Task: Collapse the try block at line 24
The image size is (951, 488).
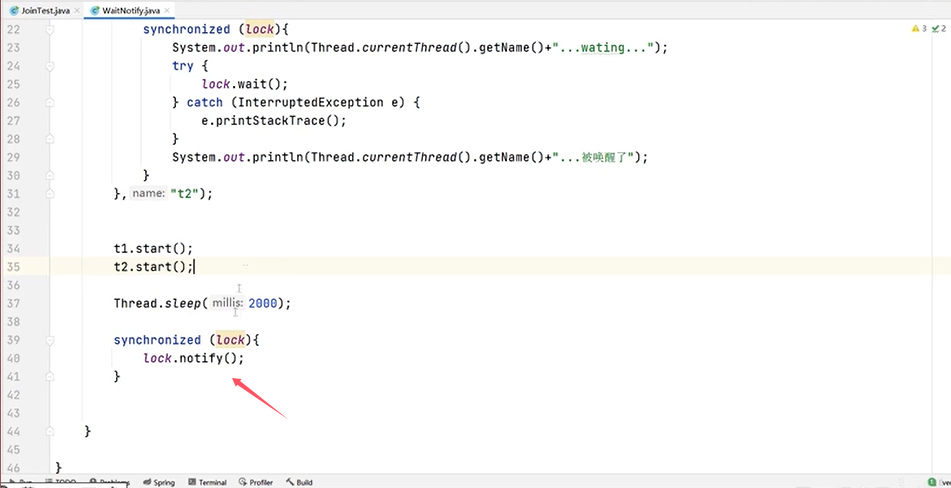Action: pos(50,65)
